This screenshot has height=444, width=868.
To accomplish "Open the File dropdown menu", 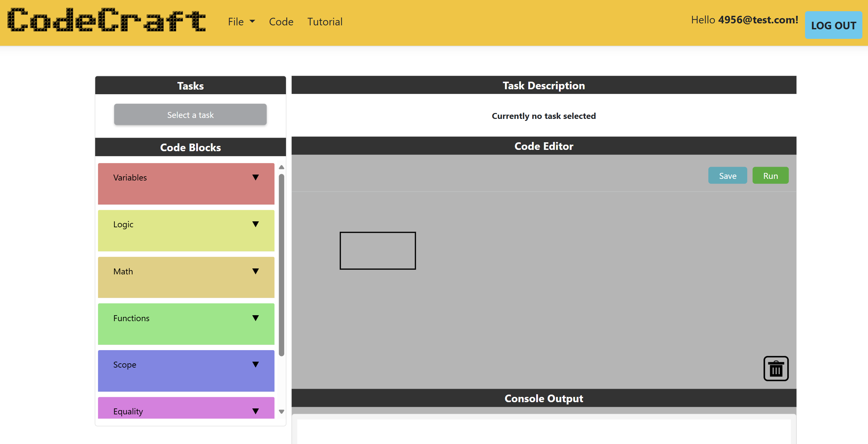I will point(241,22).
